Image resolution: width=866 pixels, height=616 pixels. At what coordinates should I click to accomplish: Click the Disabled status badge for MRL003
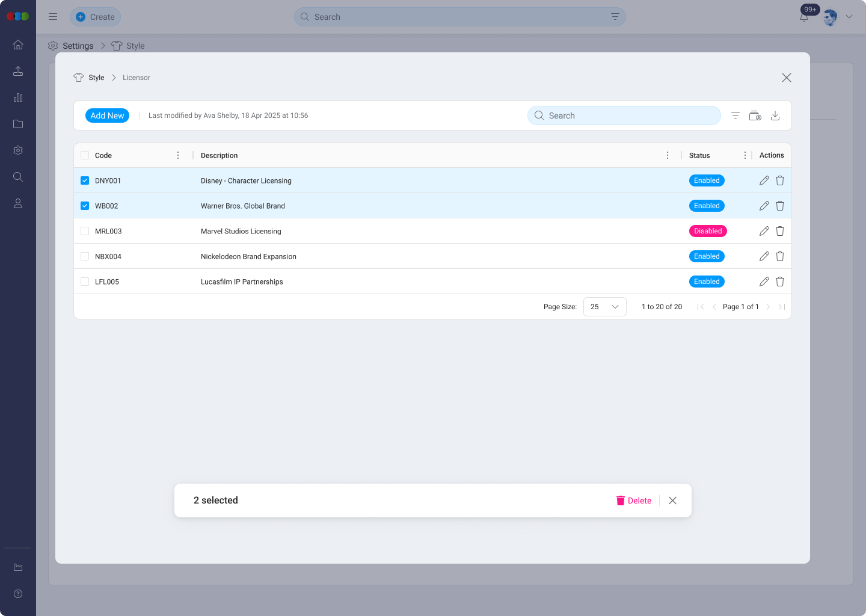coord(708,231)
